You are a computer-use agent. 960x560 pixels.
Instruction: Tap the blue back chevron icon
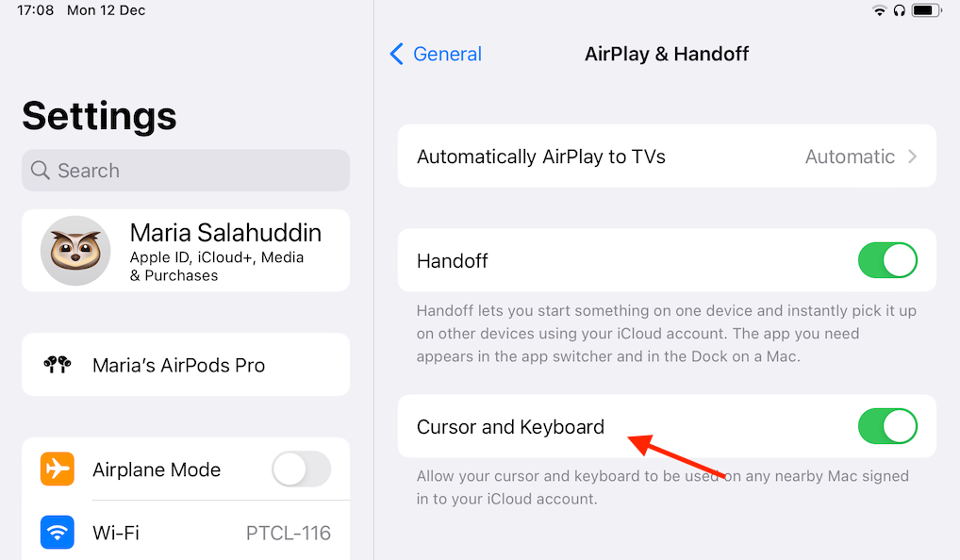pyautogui.click(x=397, y=54)
